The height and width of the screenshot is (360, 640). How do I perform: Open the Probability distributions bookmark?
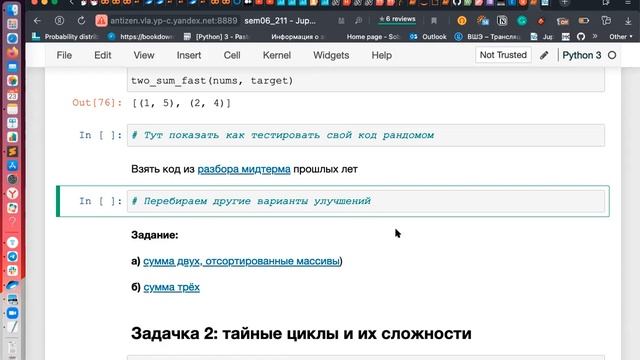[x=65, y=37]
